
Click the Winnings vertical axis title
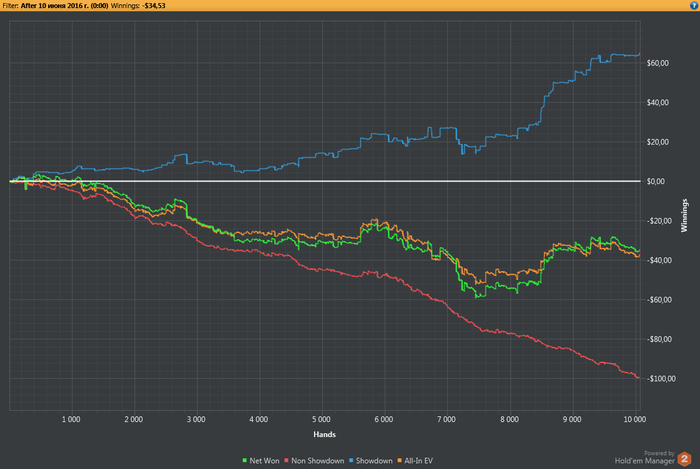[683, 216]
